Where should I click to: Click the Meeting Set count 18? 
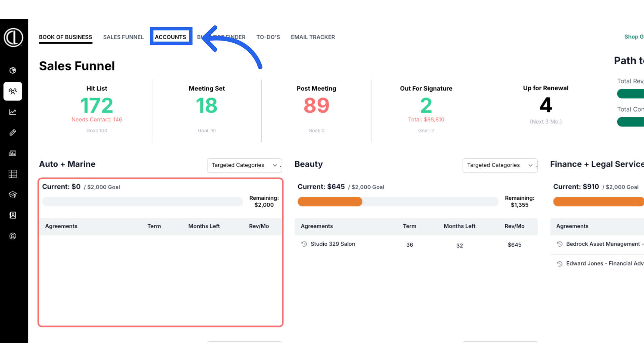pos(207,106)
